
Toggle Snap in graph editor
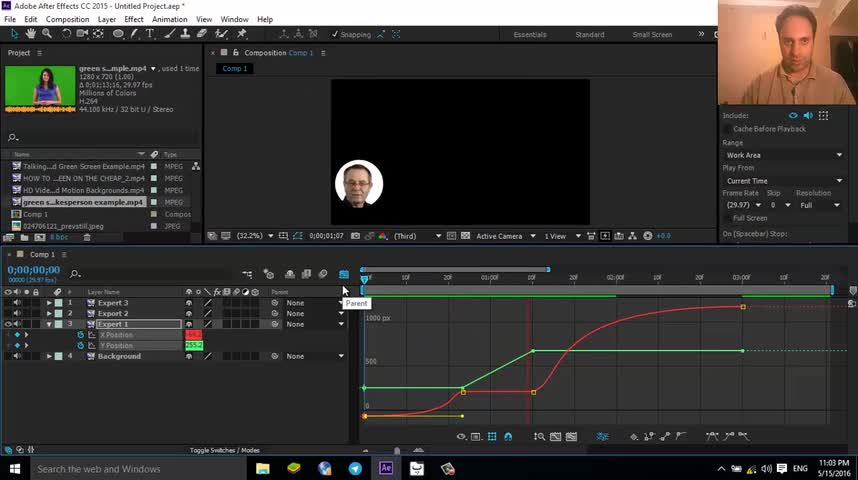click(x=508, y=436)
